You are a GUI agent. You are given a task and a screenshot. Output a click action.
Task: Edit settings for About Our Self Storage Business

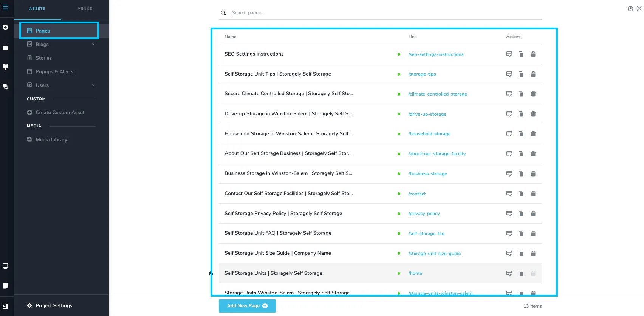click(509, 154)
